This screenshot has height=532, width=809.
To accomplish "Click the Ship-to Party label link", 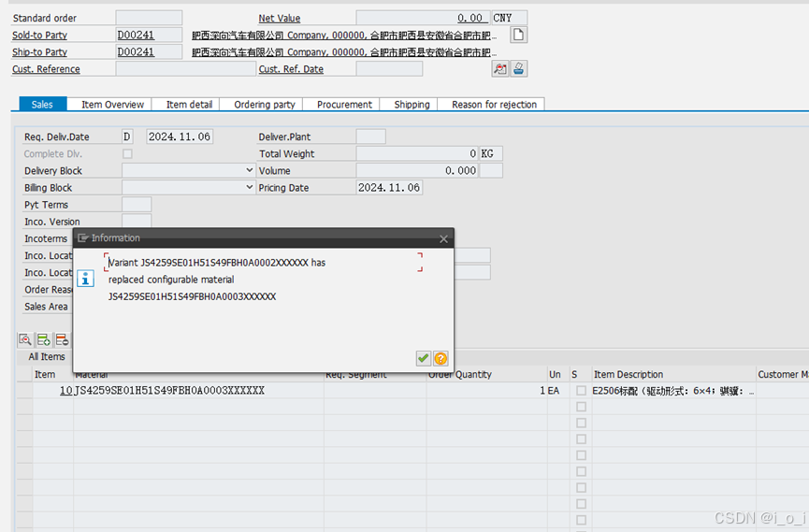I will point(39,52).
